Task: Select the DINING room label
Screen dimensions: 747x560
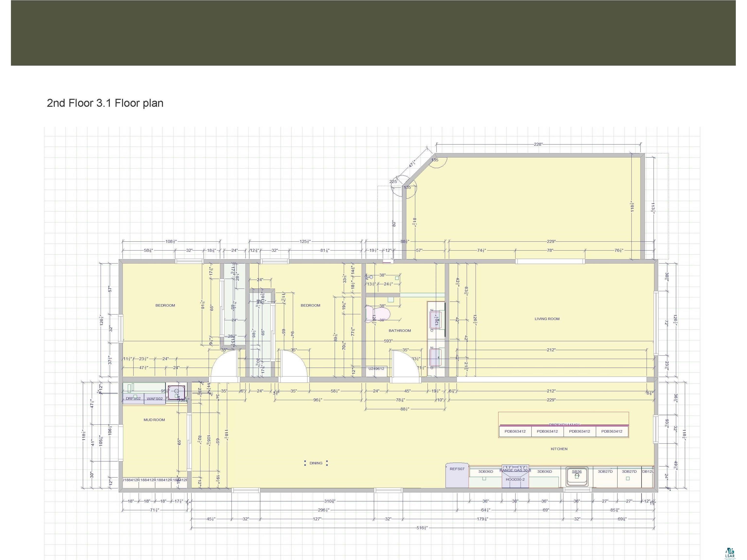Action: [x=316, y=463]
